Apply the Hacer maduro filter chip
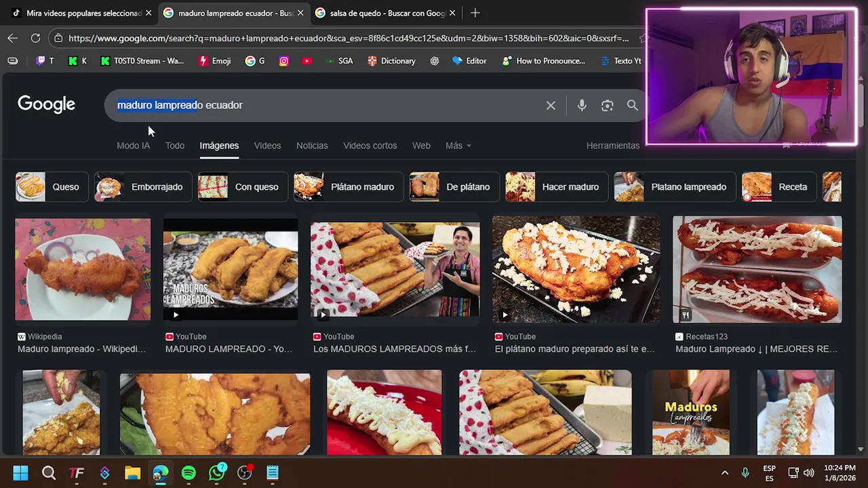This screenshot has height=488, width=868. 556,187
